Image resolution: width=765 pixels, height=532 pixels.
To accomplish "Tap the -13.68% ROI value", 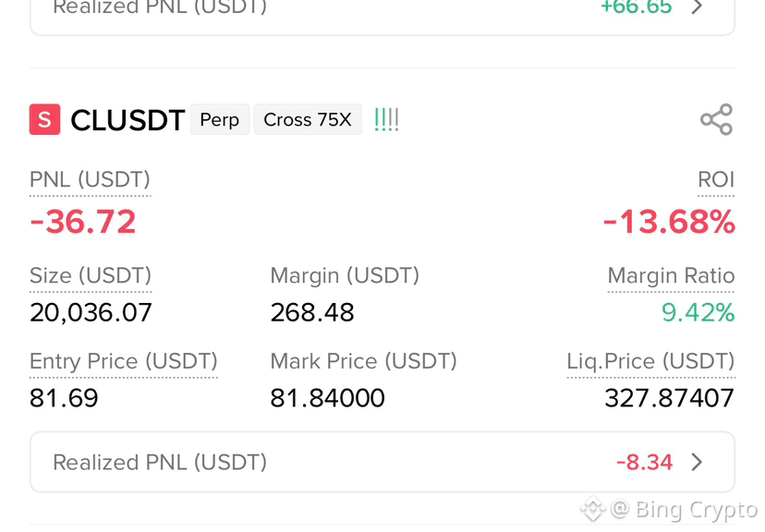I will (x=669, y=222).
